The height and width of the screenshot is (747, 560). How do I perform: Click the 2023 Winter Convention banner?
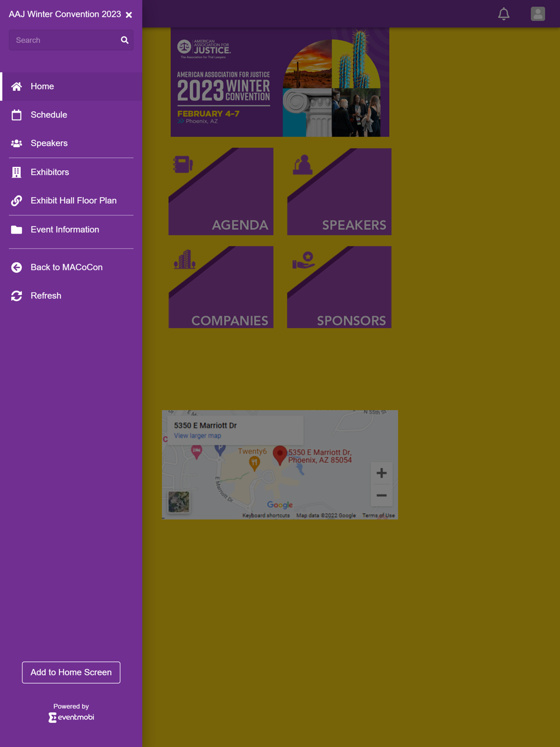(x=280, y=82)
